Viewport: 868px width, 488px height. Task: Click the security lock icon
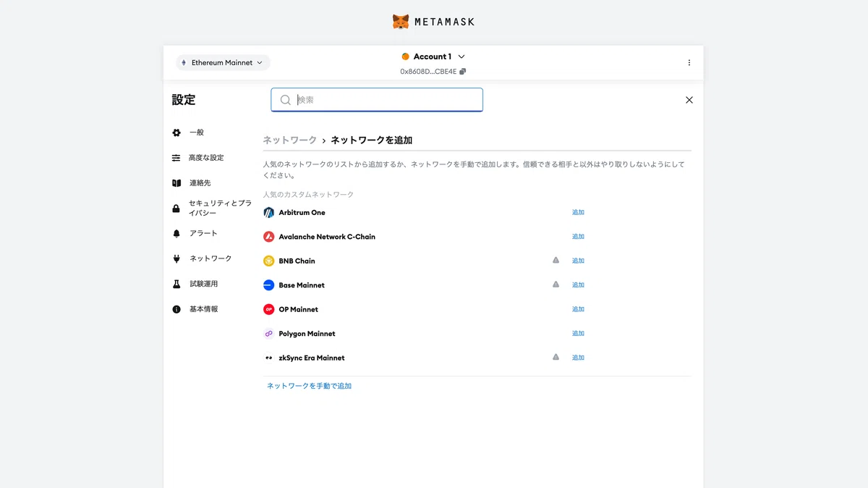click(176, 209)
